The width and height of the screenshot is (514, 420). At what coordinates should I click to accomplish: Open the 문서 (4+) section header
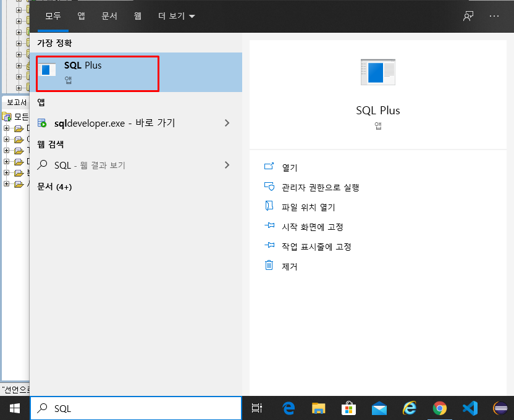[54, 187]
